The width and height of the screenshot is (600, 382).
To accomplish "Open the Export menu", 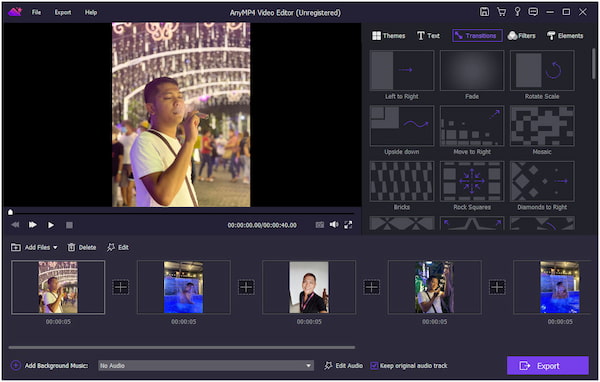I will click(63, 12).
